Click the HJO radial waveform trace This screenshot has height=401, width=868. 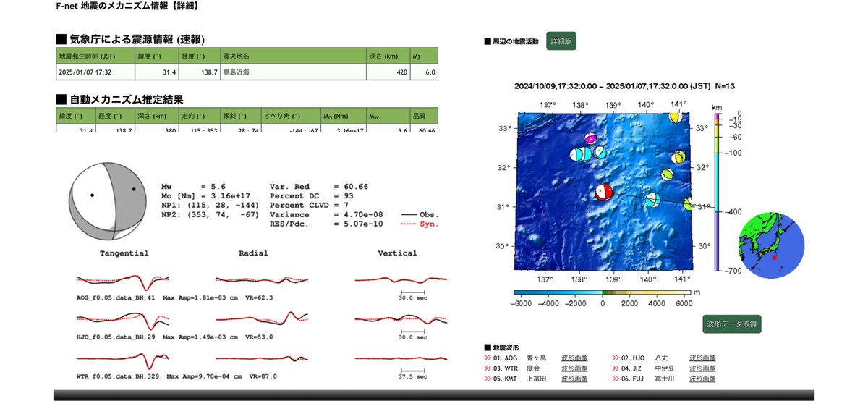pyautogui.click(x=262, y=317)
